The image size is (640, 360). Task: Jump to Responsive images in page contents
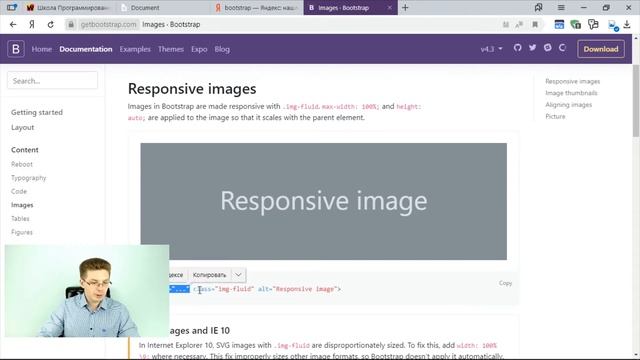pos(572,81)
